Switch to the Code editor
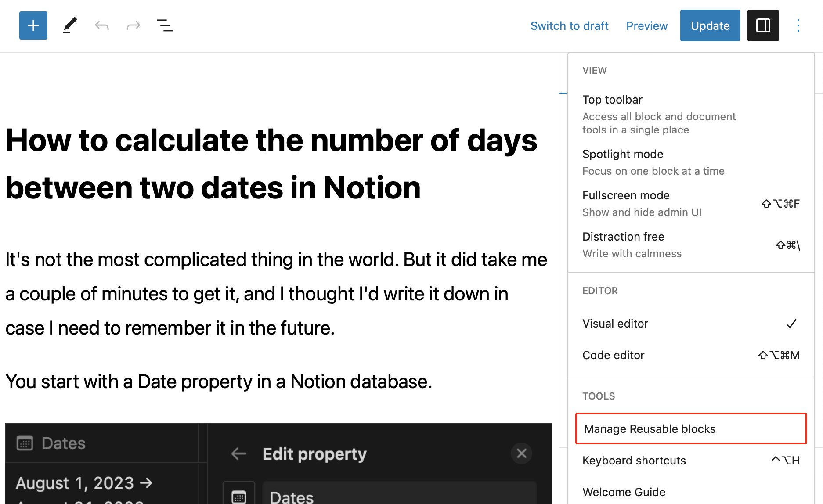 coord(613,355)
